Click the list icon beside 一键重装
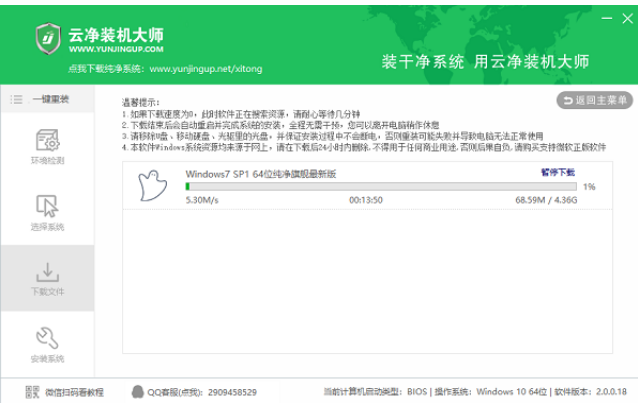 point(16,99)
